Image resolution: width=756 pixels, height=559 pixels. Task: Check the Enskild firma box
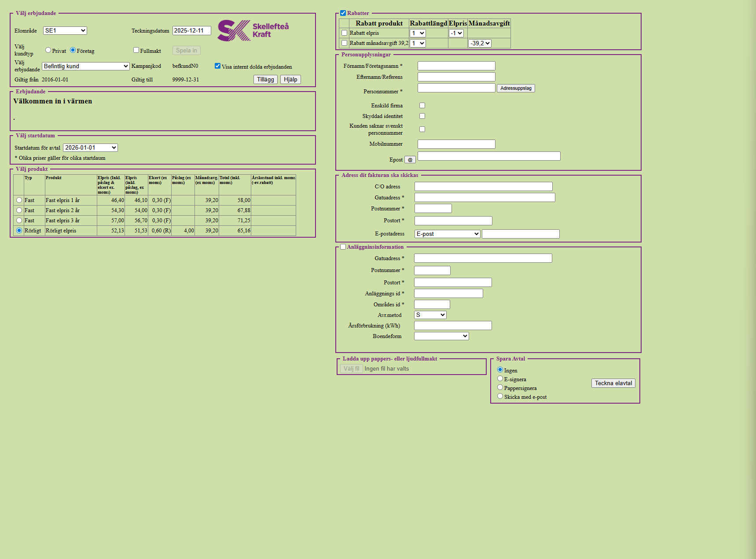pos(422,106)
